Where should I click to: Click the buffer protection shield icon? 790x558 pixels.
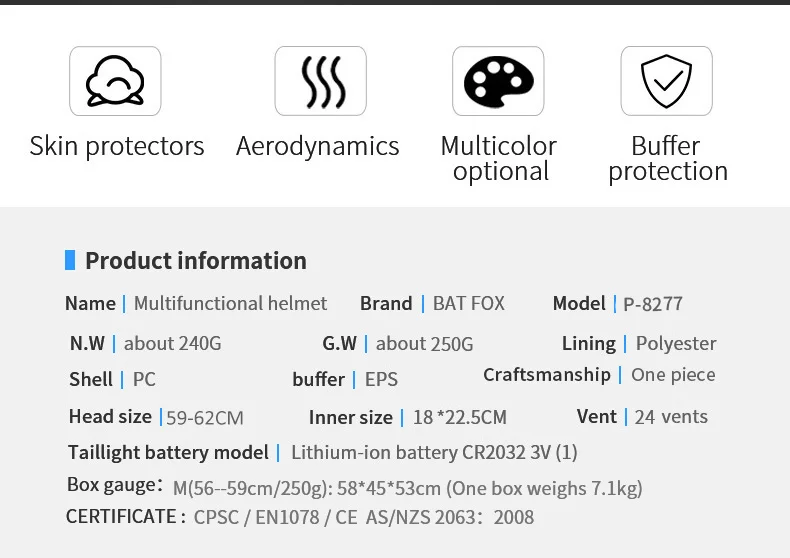pyautogui.click(x=666, y=81)
